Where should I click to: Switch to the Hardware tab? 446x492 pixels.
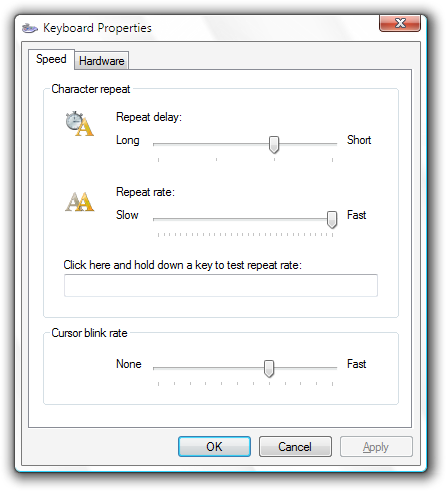pos(101,61)
